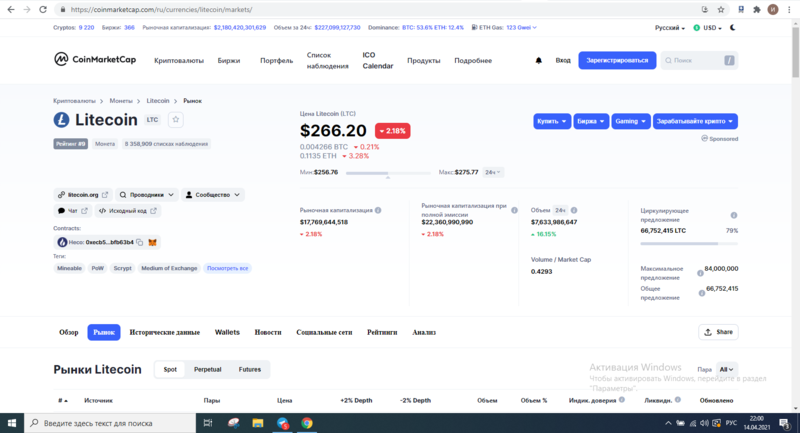
Task: Open Windows Start menu
Action: (12, 423)
